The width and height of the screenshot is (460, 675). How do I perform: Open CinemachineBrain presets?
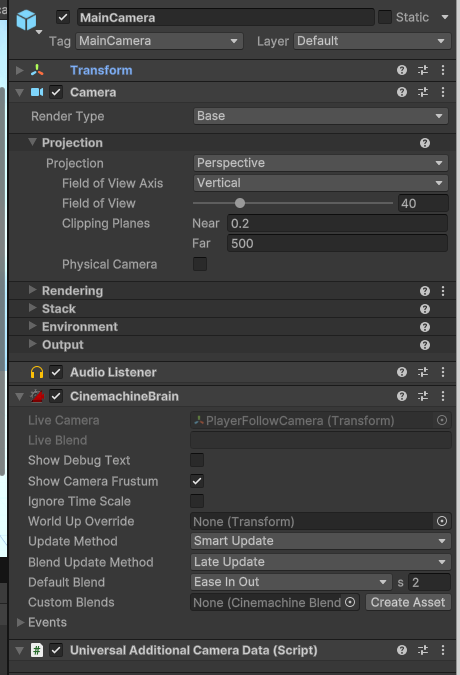423,396
